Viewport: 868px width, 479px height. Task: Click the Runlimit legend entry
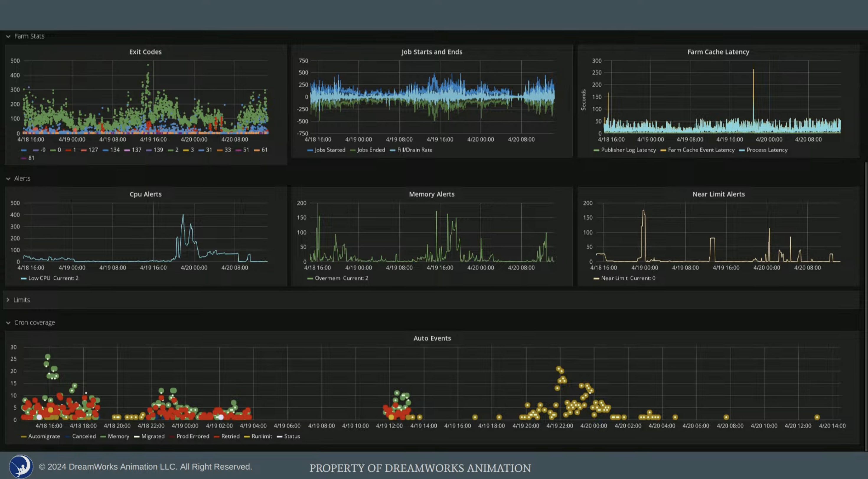(262, 436)
